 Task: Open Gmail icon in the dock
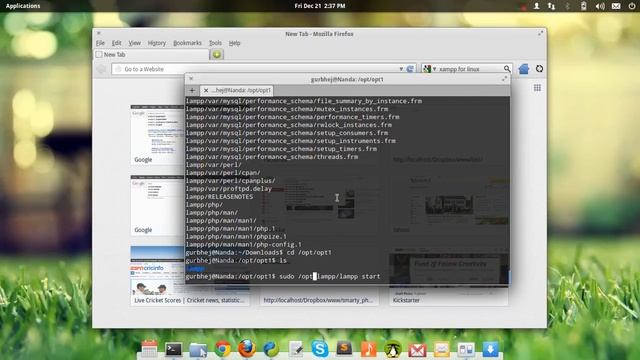[417, 350]
